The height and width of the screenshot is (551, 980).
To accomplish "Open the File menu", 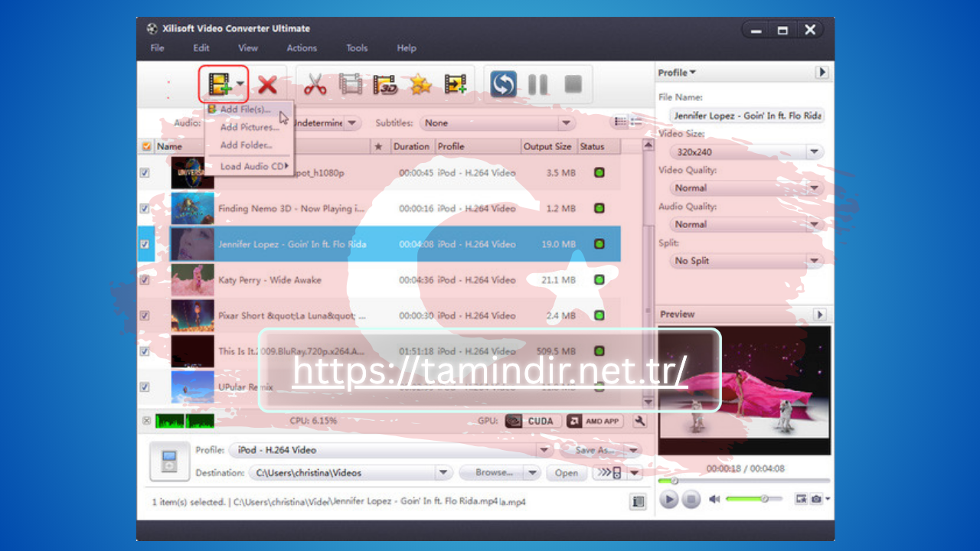I will (x=157, y=48).
